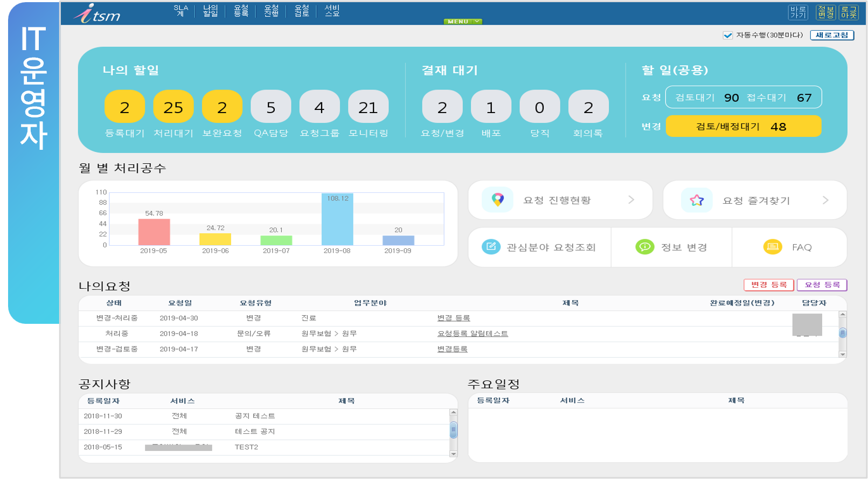Click the 처리대기 bubble showing 25
868x479 pixels.
point(173,107)
